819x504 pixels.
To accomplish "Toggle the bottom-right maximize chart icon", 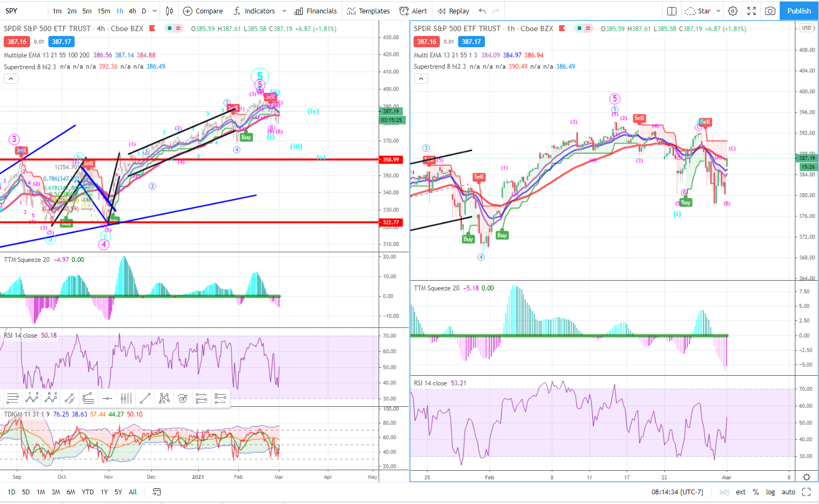I will tap(806, 492).
